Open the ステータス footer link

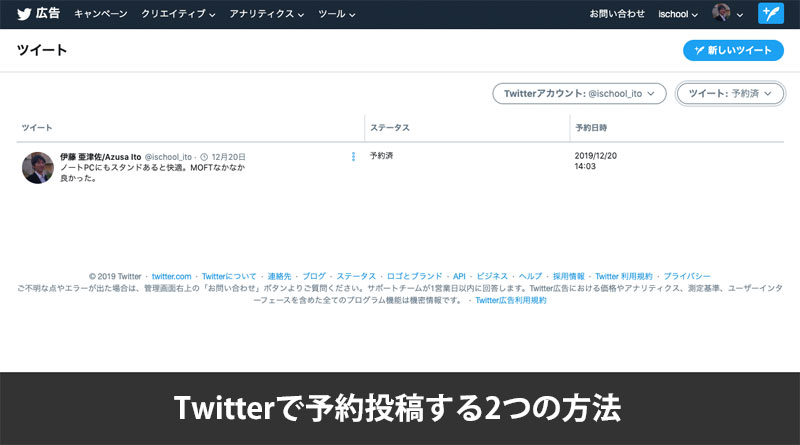[356, 276]
